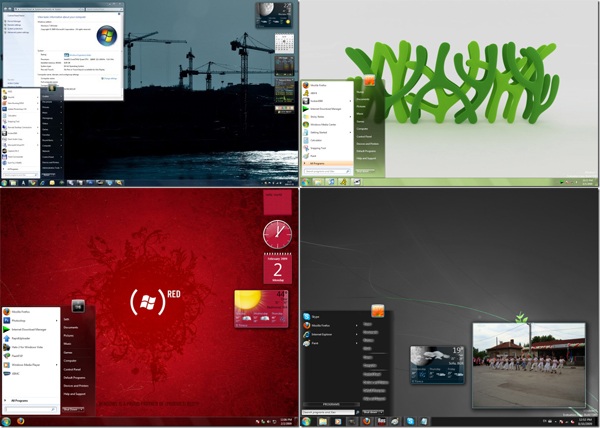The height and width of the screenshot is (428, 600).
Task: Open Halo 2 for Windows Vista entry
Action: tap(31, 347)
